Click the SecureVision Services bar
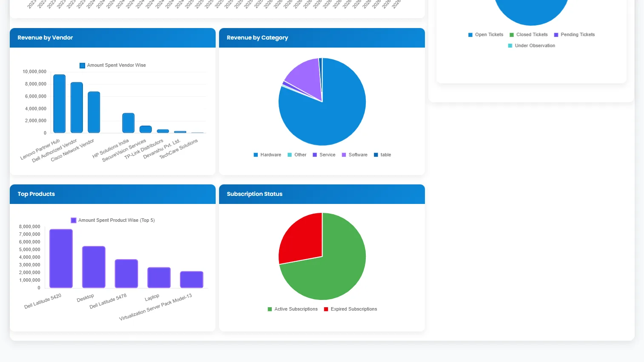 pos(145,130)
